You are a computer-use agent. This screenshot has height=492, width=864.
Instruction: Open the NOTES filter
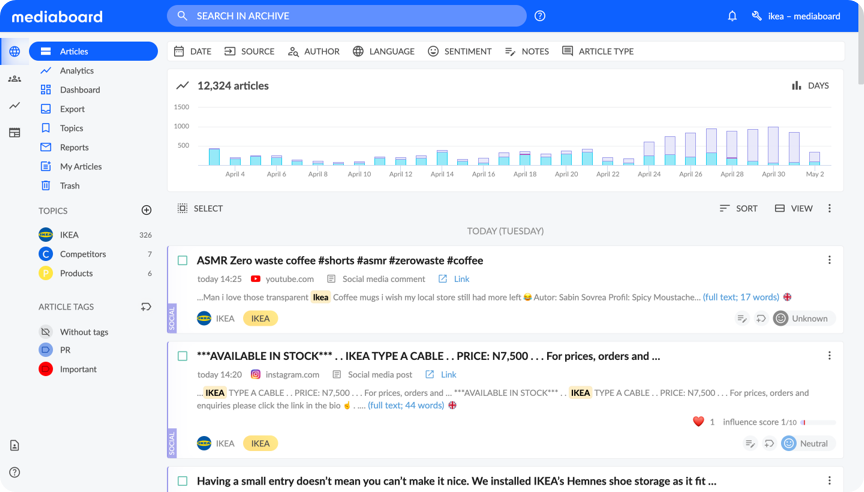pyautogui.click(x=527, y=51)
